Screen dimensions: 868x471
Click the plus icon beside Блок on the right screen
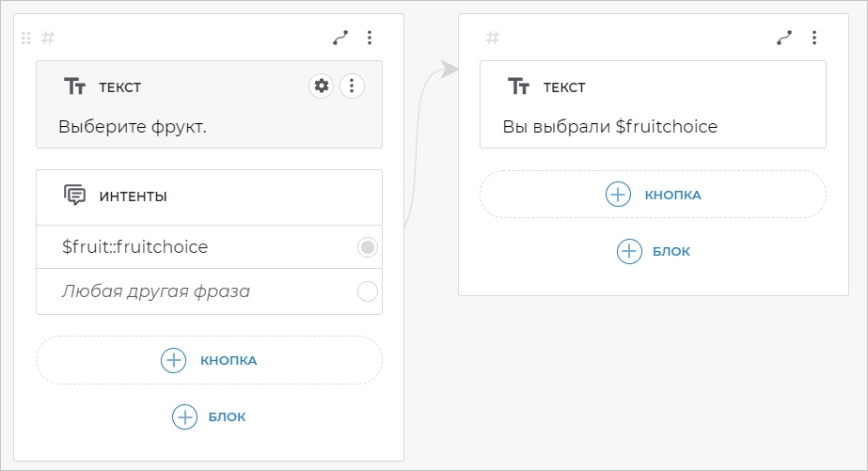coord(629,251)
